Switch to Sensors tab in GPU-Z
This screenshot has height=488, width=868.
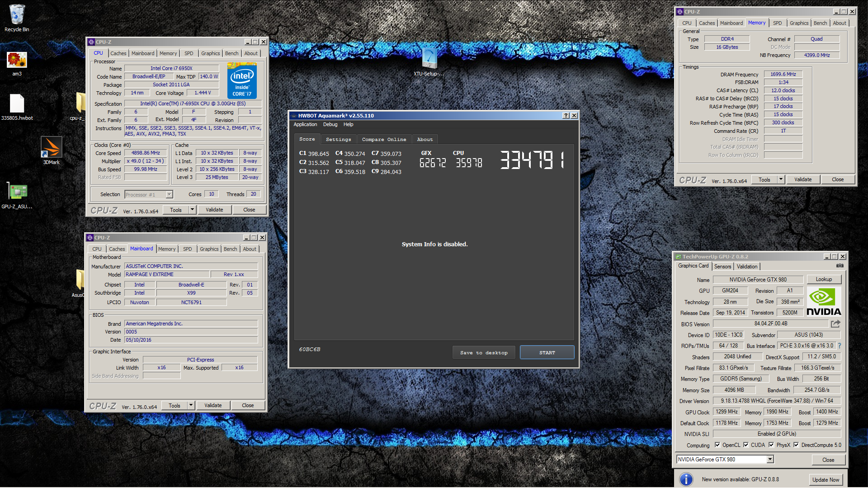pos(722,267)
